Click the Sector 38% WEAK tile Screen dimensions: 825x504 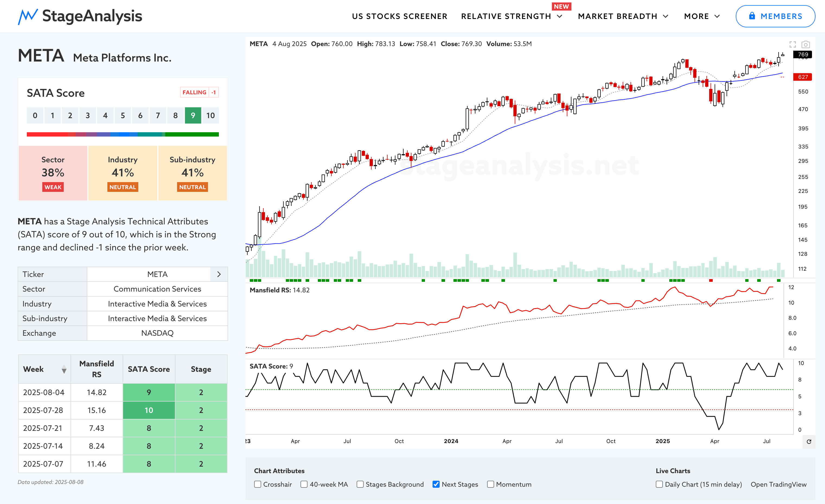[x=53, y=173]
